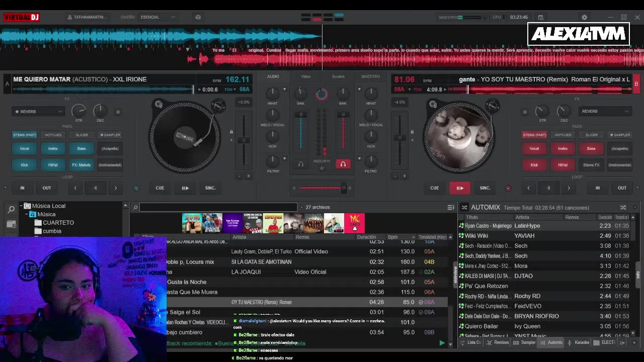This screenshot has height=362, width=644.
Task: Click the browser search input field
Action: pyautogui.click(x=218, y=207)
